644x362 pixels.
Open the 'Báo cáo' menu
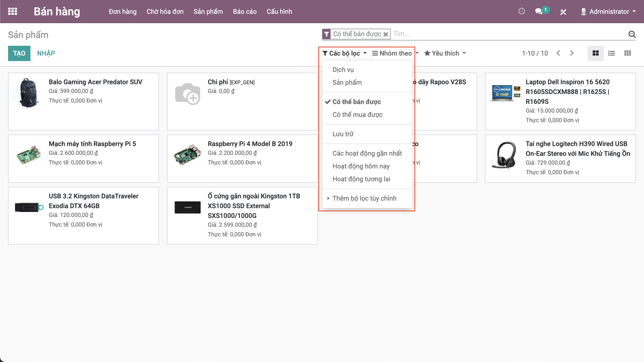(x=245, y=12)
